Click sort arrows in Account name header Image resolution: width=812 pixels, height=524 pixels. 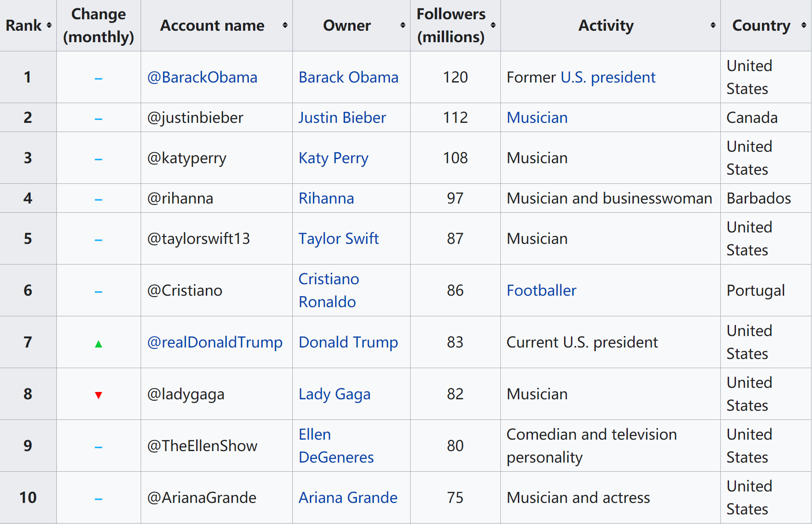(285, 26)
